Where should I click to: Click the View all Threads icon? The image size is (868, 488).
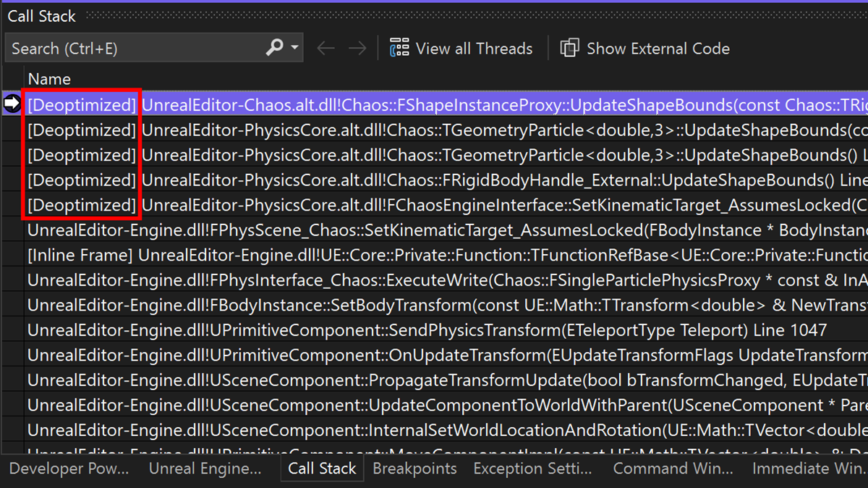coord(399,48)
